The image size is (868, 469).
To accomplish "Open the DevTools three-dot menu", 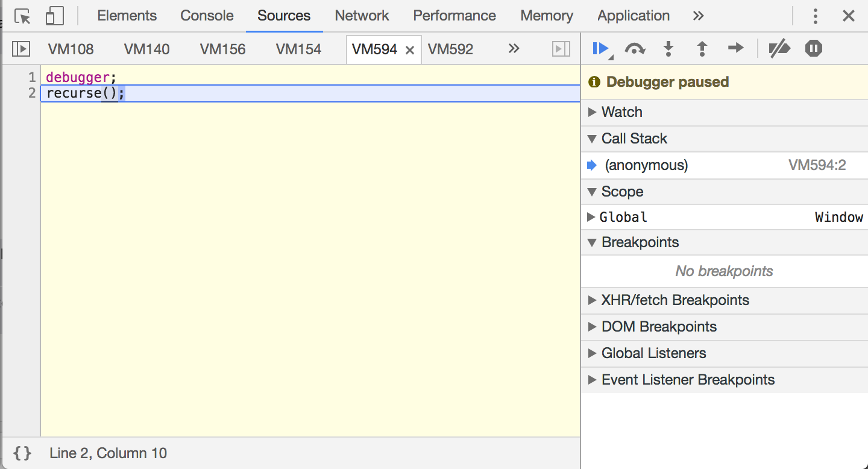I will [x=815, y=16].
